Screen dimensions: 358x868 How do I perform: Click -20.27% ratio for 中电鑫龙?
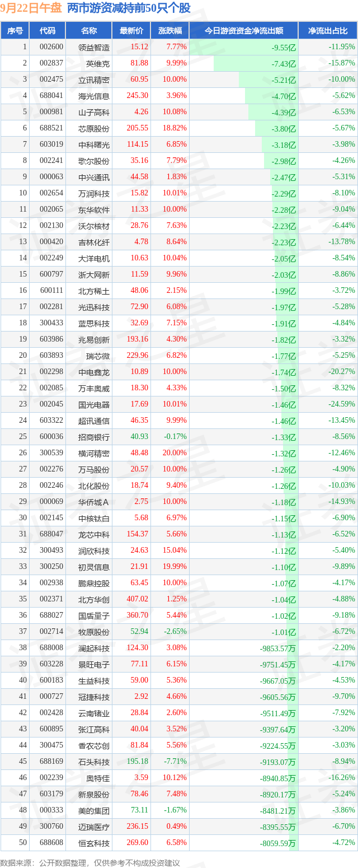342,372
